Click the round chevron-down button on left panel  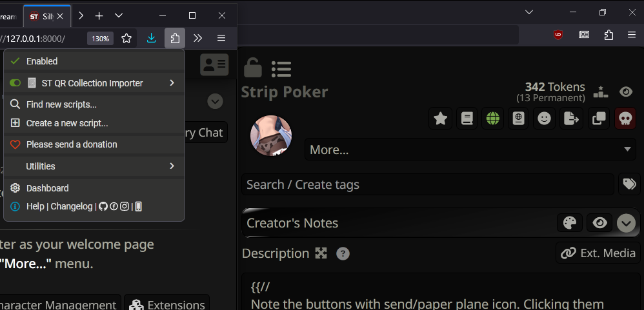pyautogui.click(x=216, y=101)
